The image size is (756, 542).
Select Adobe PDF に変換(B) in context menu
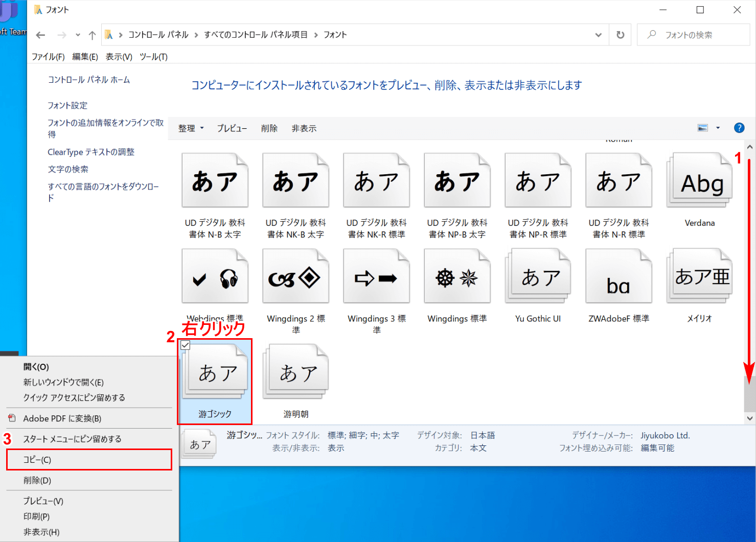point(89,418)
